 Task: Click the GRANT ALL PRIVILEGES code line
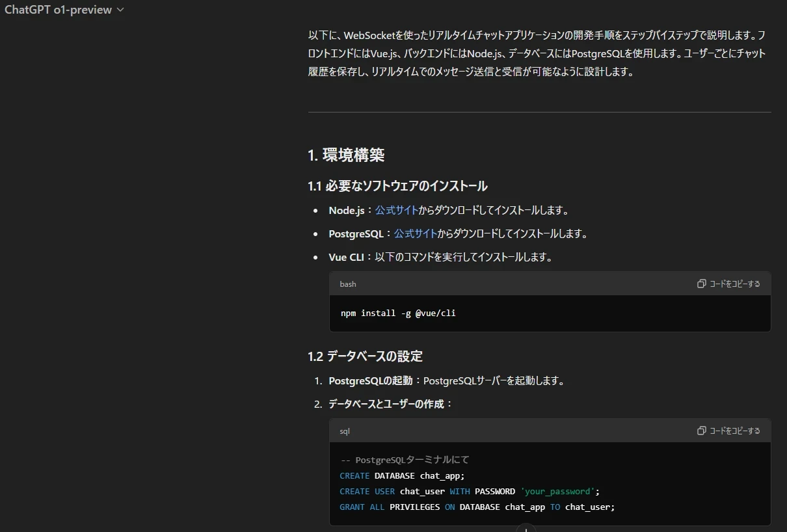477,507
